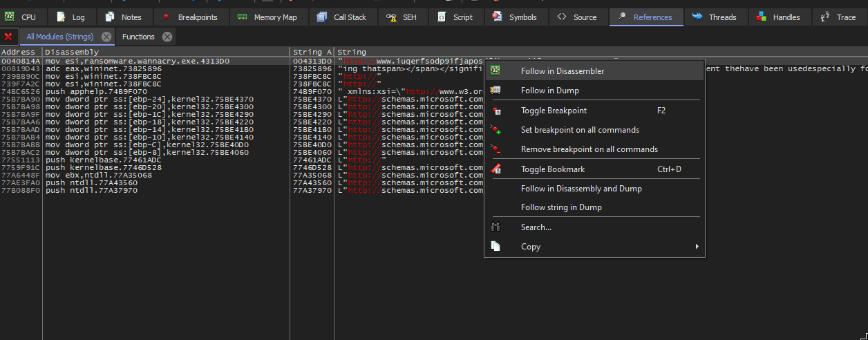Viewport: 868px width, 340px height.
Task: Open the Trace tab
Action: point(838,17)
